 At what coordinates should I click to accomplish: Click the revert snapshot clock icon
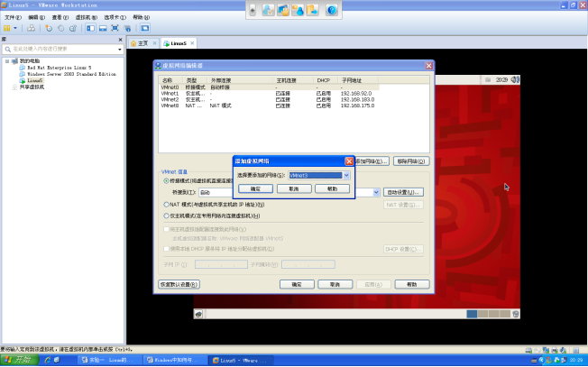[60, 28]
